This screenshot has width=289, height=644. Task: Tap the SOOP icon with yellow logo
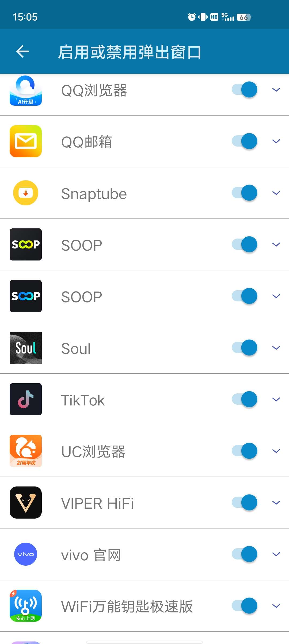[x=26, y=244]
